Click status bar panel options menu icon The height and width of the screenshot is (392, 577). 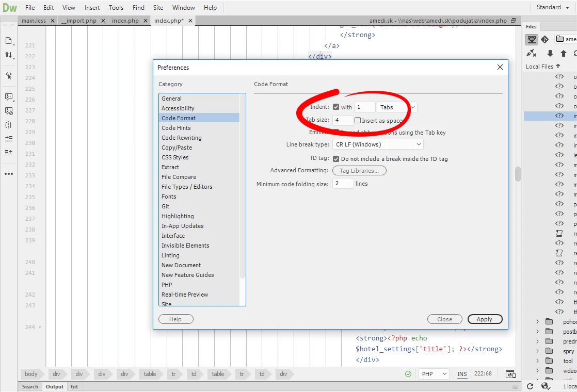pos(515,386)
